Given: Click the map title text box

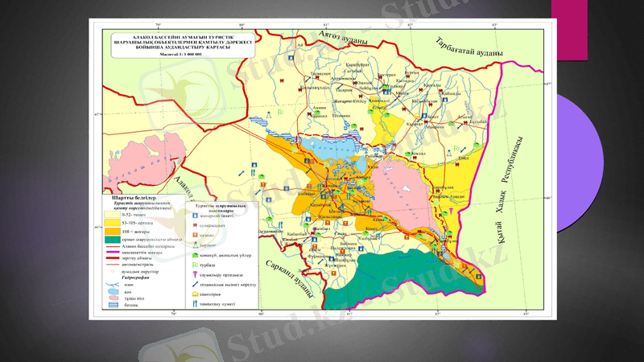Looking at the screenshot, I should (180, 46).
